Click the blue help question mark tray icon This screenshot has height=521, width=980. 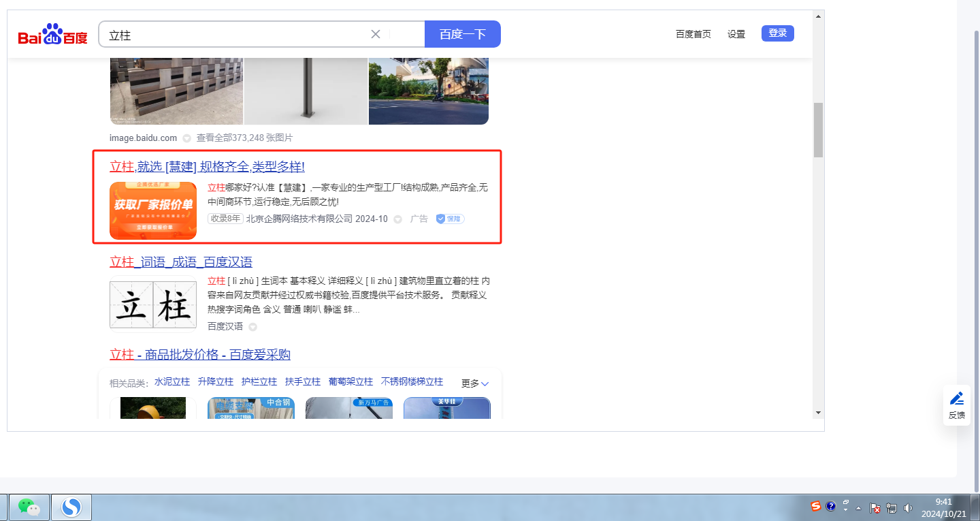point(831,506)
